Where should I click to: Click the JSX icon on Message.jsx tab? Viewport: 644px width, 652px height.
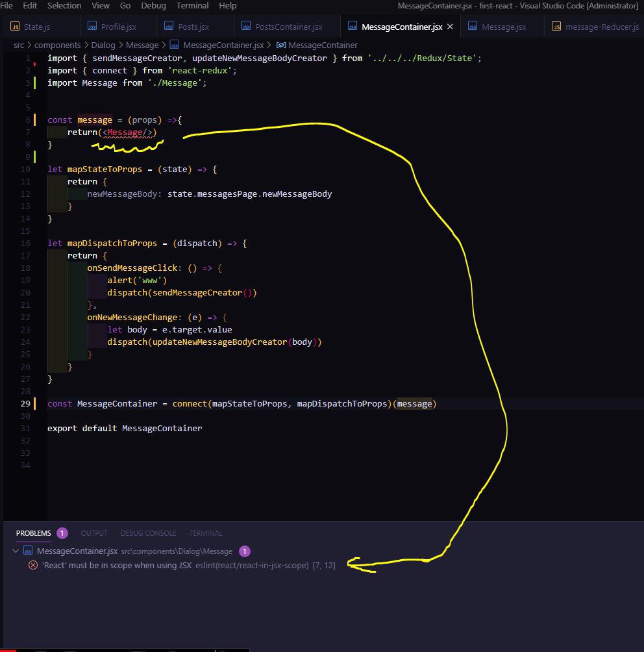pyautogui.click(x=473, y=26)
